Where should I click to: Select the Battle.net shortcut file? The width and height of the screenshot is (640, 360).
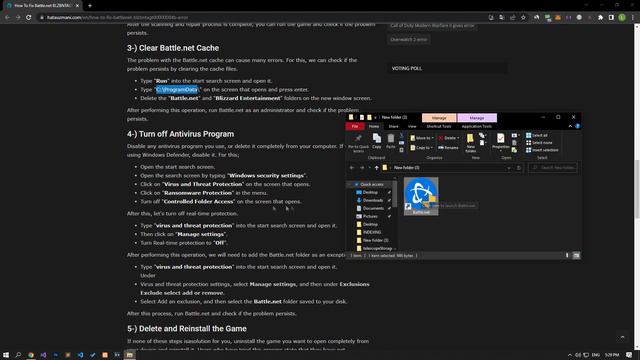[421, 196]
